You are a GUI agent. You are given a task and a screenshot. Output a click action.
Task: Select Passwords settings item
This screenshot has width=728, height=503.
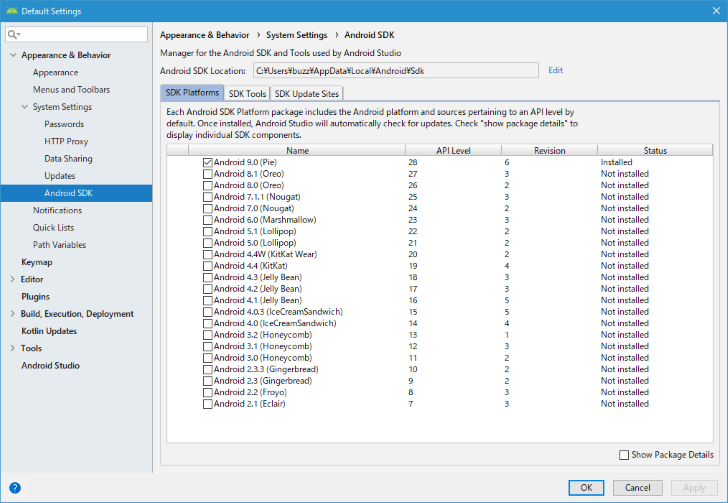pyautogui.click(x=64, y=124)
